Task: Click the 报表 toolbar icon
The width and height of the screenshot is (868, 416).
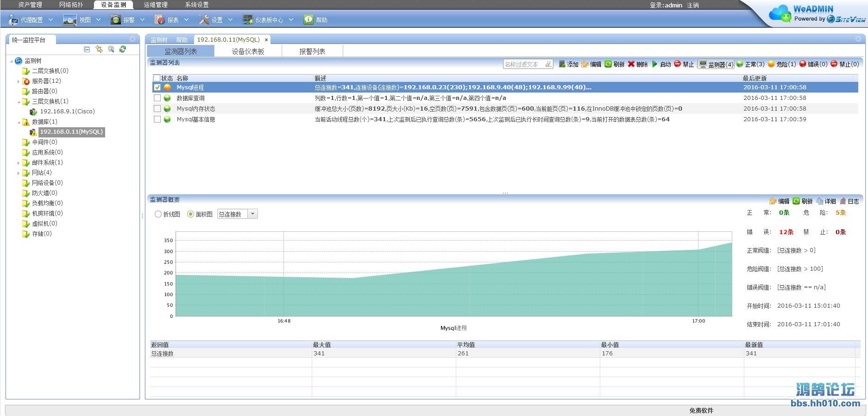Action: [x=159, y=19]
